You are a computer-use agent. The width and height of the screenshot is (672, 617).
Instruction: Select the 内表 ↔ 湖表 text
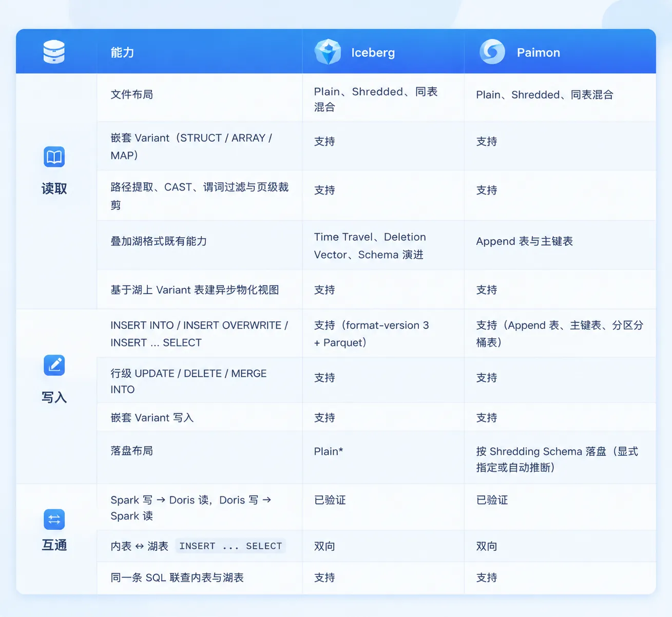(140, 546)
